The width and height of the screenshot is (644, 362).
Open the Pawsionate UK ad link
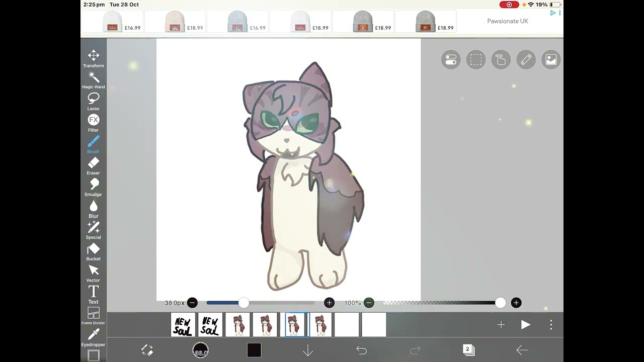pyautogui.click(x=508, y=21)
